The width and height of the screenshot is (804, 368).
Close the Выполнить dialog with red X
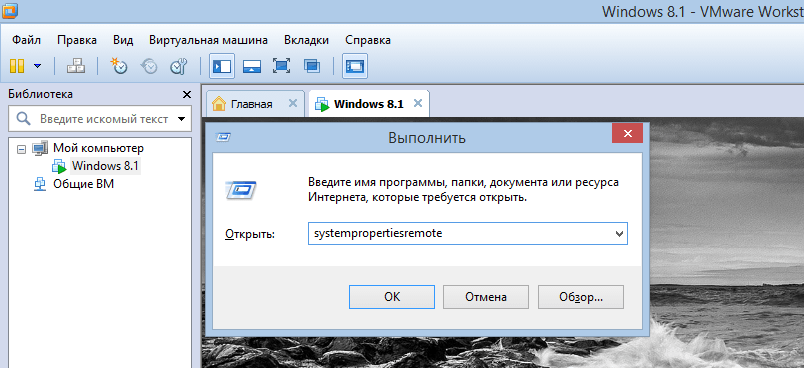point(627,133)
